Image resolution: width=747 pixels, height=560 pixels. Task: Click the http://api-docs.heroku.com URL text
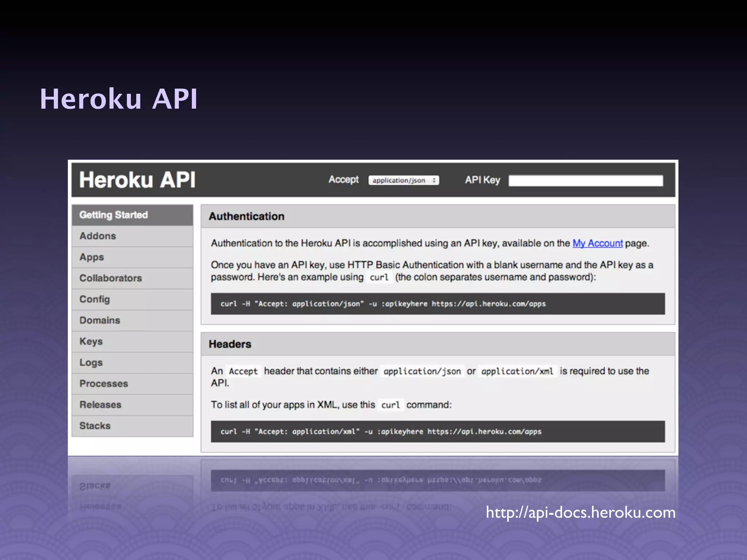pos(581,513)
